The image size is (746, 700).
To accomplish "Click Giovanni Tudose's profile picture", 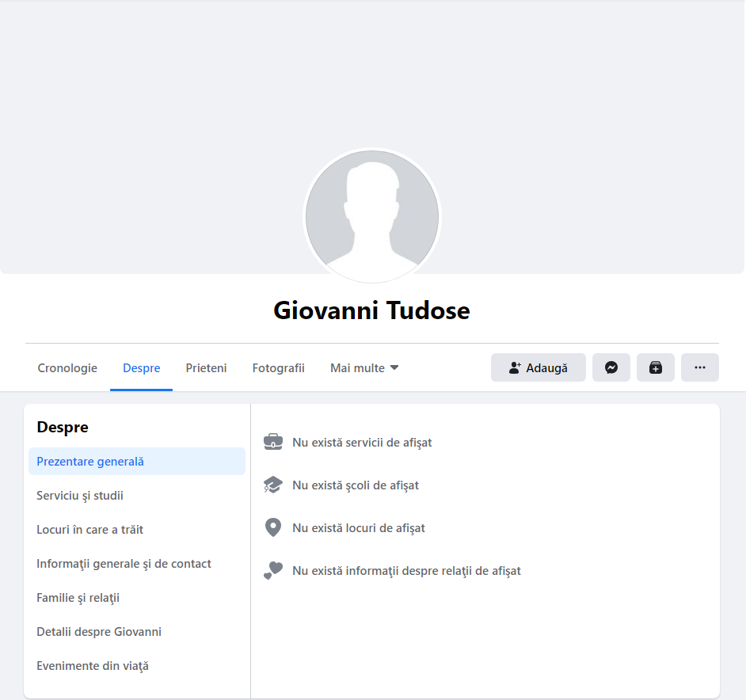I will click(372, 216).
